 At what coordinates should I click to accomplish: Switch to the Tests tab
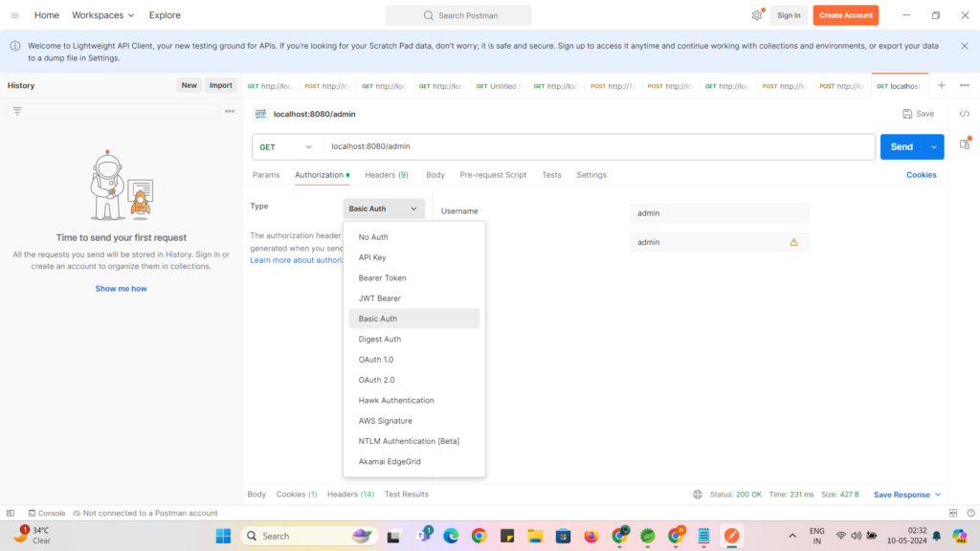[551, 175]
